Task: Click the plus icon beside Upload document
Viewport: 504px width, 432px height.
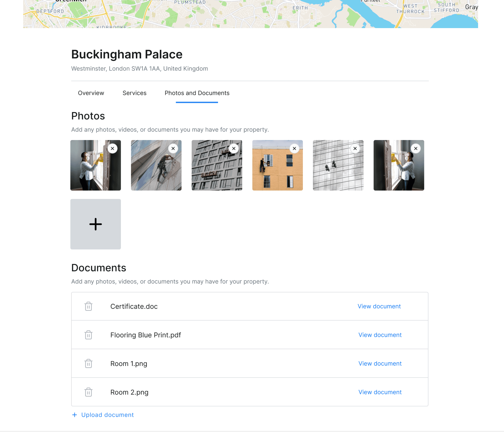Action: click(75, 415)
